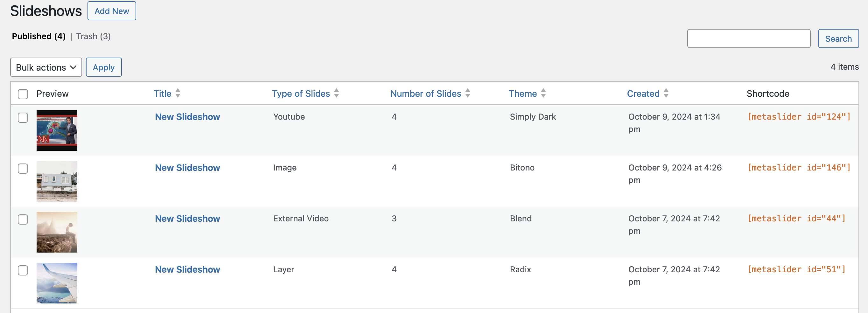Open the New Slideshow with Bitono theme
The image size is (868, 313).
pyautogui.click(x=187, y=168)
